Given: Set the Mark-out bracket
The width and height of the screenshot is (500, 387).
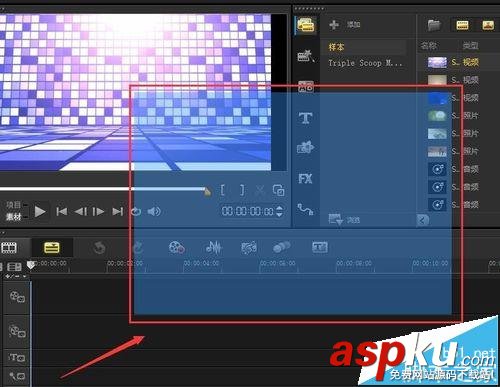Looking at the screenshot, I should 242,190.
